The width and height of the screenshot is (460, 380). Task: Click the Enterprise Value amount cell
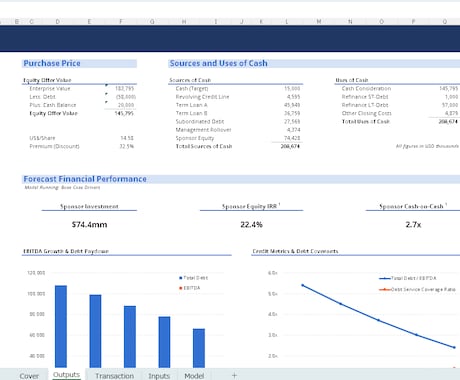(x=124, y=89)
